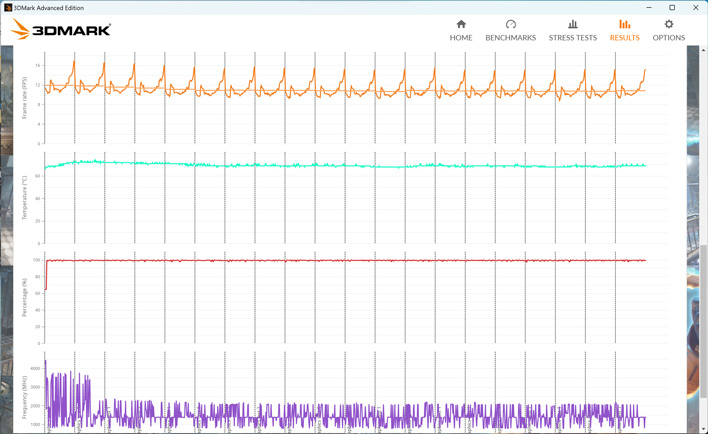Screen dimensions: 708x434
Task: Maximize the 3DMark Advanced Edition window
Action: pyautogui.click(x=672, y=7)
